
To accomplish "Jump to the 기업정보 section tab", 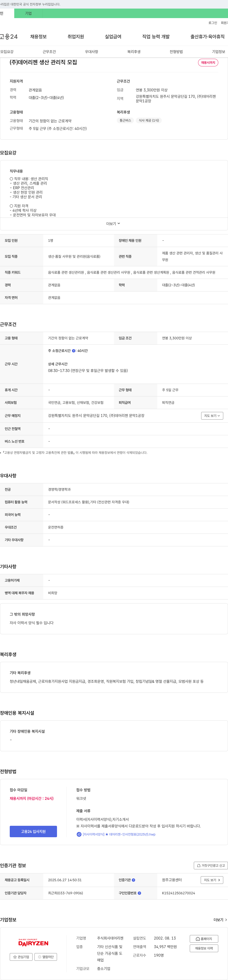I will click(218, 52).
